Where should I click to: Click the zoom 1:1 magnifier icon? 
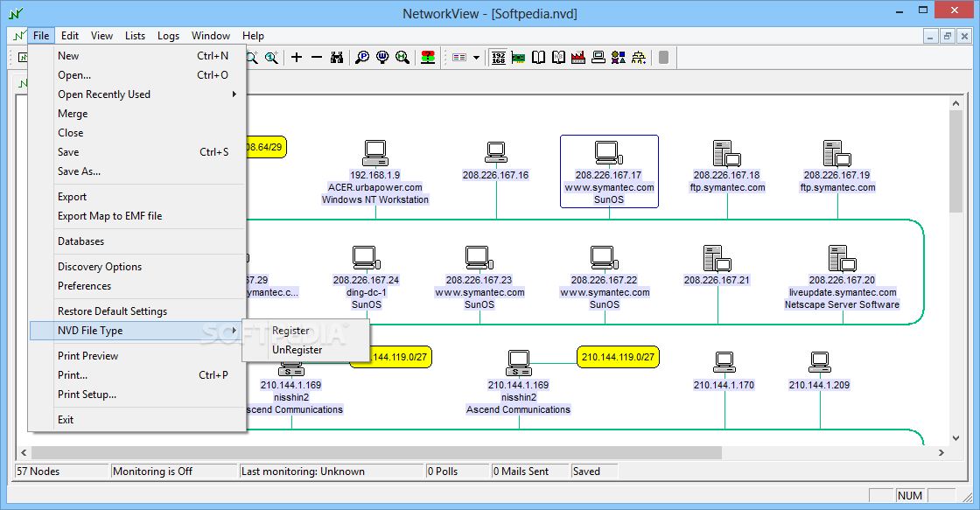[x=272, y=58]
